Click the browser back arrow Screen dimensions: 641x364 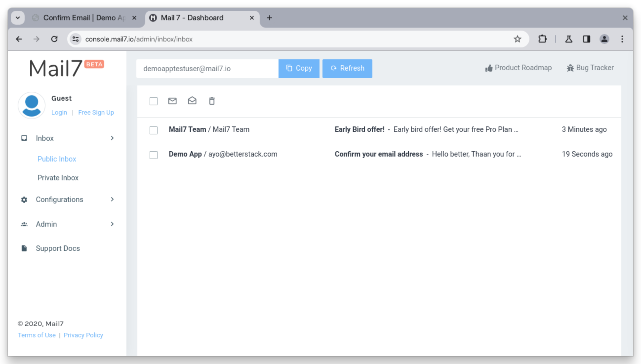(x=19, y=39)
